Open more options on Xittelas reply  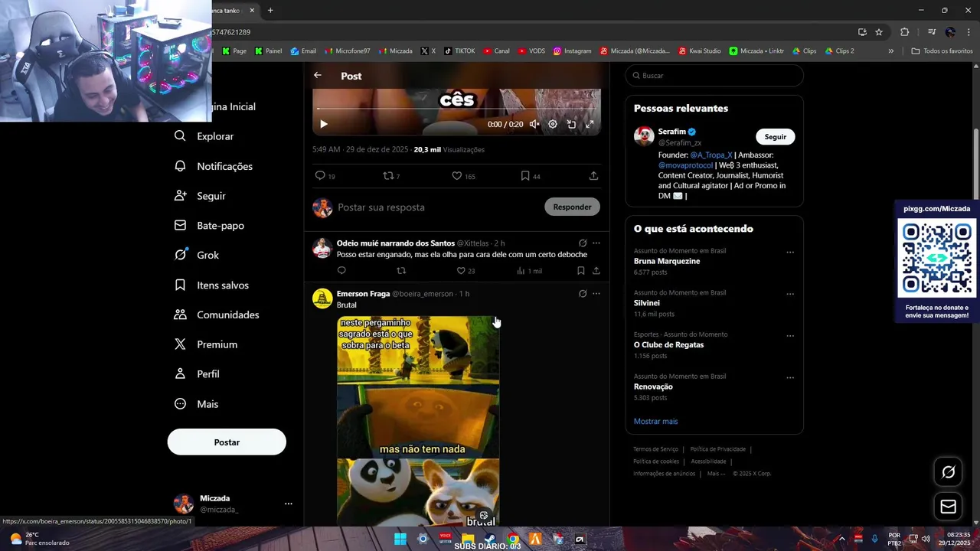(596, 243)
